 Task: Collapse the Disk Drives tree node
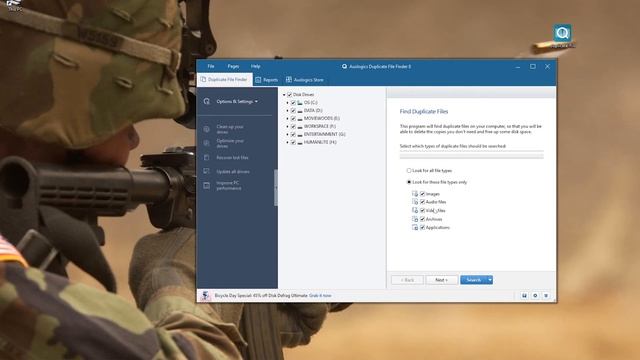(x=284, y=95)
